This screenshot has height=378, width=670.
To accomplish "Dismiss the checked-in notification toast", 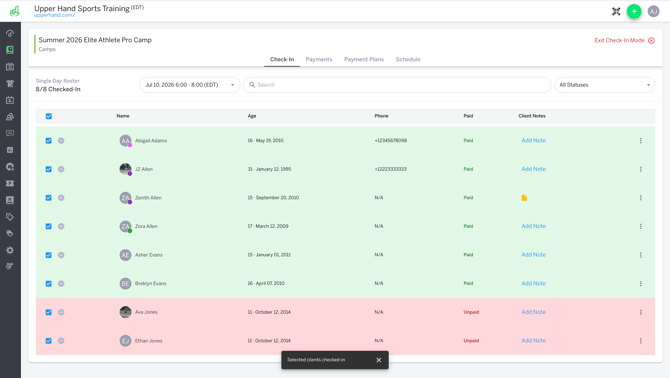I will point(379,360).
